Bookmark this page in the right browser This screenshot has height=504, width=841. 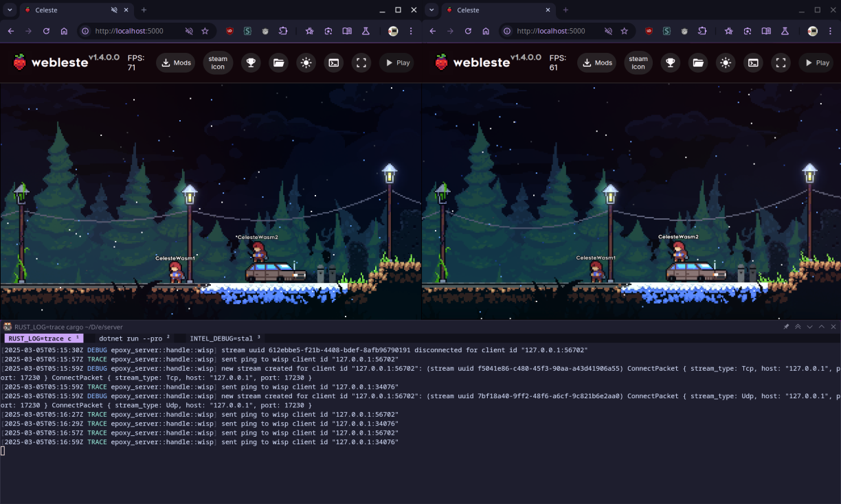pyautogui.click(x=624, y=31)
